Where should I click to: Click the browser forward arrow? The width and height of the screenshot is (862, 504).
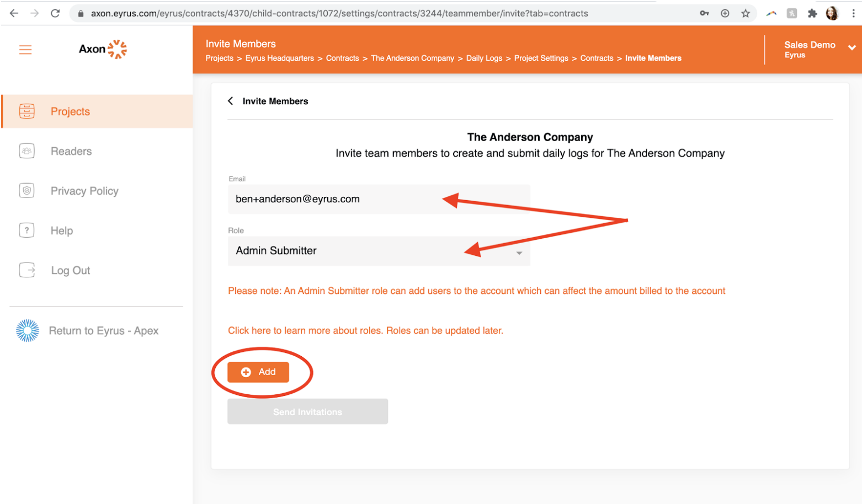click(35, 13)
